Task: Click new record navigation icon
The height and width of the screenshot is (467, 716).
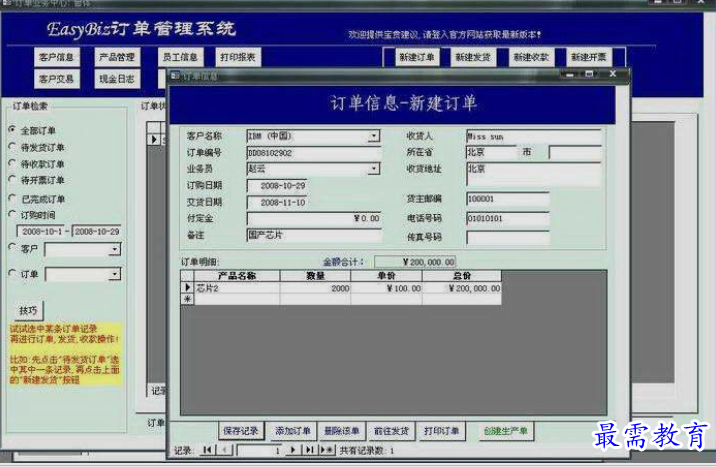Action: point(326,450)
